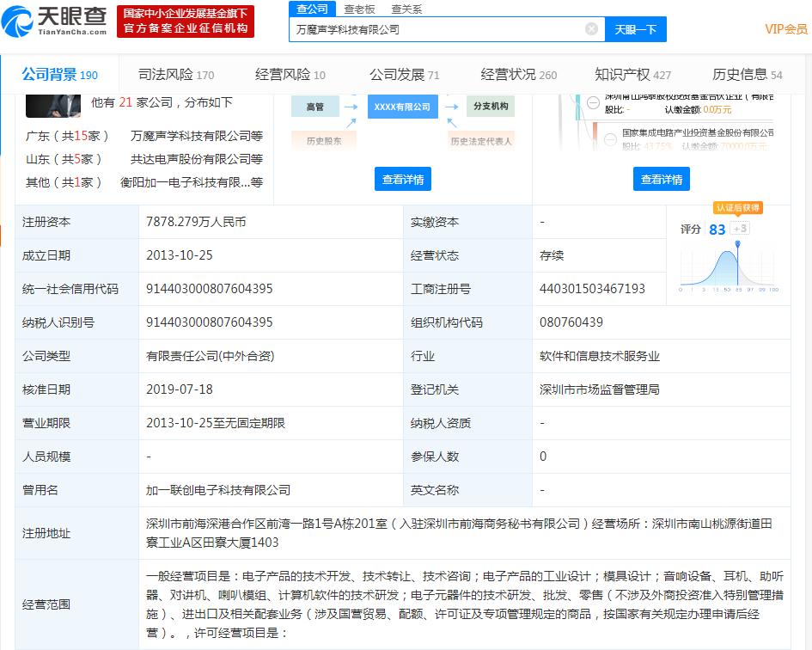Click 查看详情 under the shareholder tree
The height and width of the screenshot is (650, 812).
662,180
